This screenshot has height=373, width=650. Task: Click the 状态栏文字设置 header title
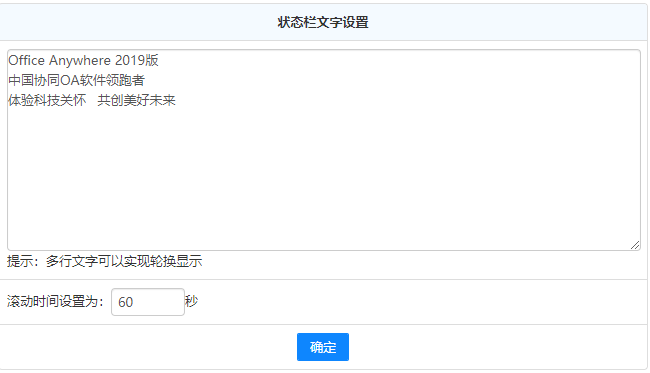pyautogui.click(x=323, y=22)
